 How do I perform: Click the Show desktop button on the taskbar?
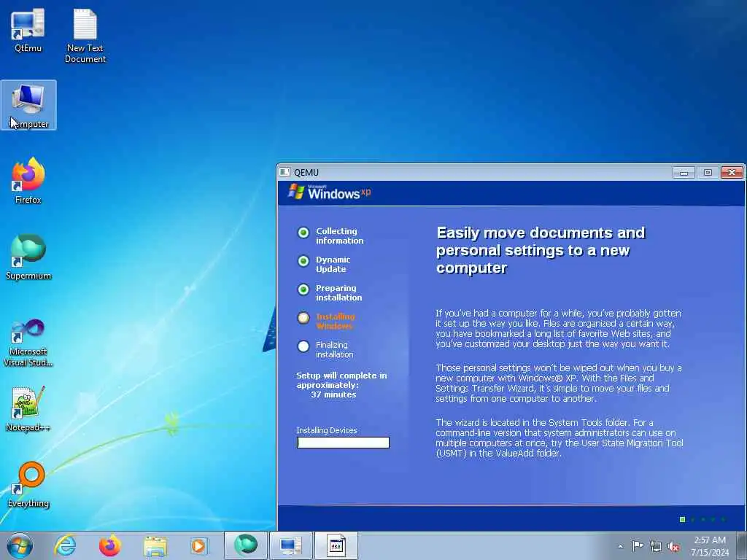[742, 545]
